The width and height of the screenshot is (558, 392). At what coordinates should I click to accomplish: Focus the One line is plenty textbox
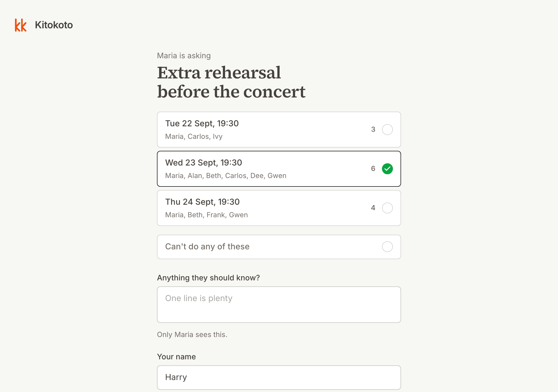[279, 305]
